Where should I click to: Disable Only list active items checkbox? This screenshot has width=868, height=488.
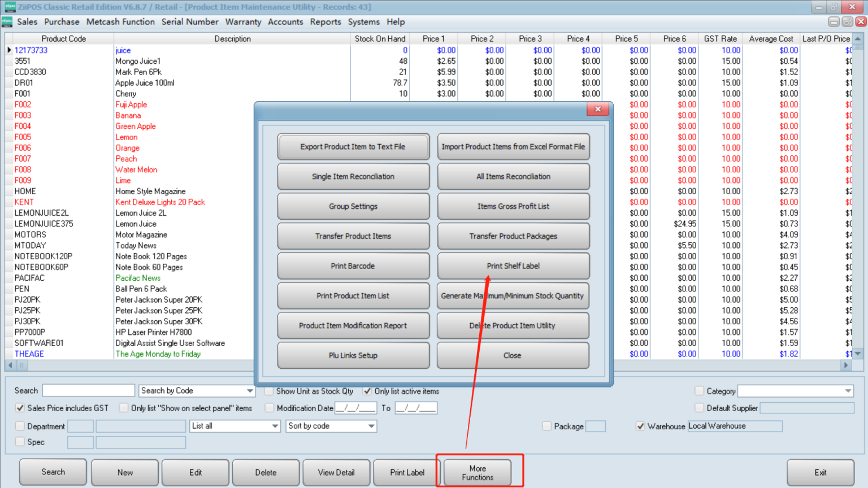367,391
